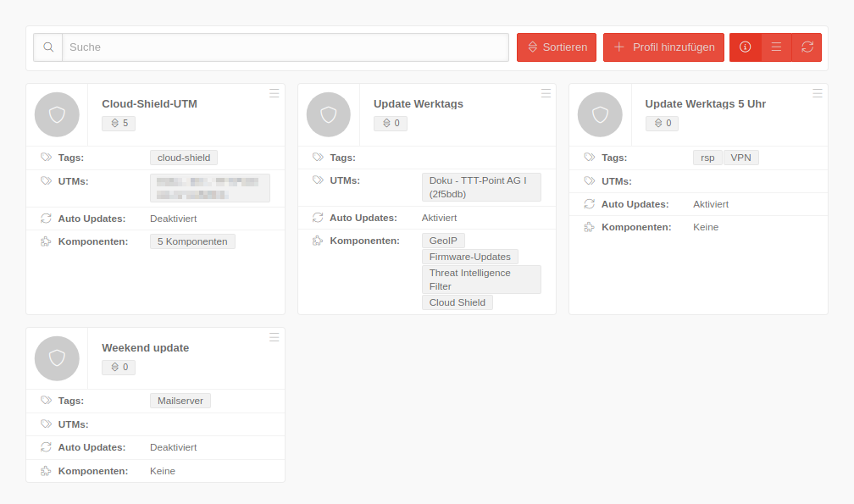Screen dimensions: 854x504
Task: Click the plus icon on Profil hinzufügen
Action: [x=620, y=47]
